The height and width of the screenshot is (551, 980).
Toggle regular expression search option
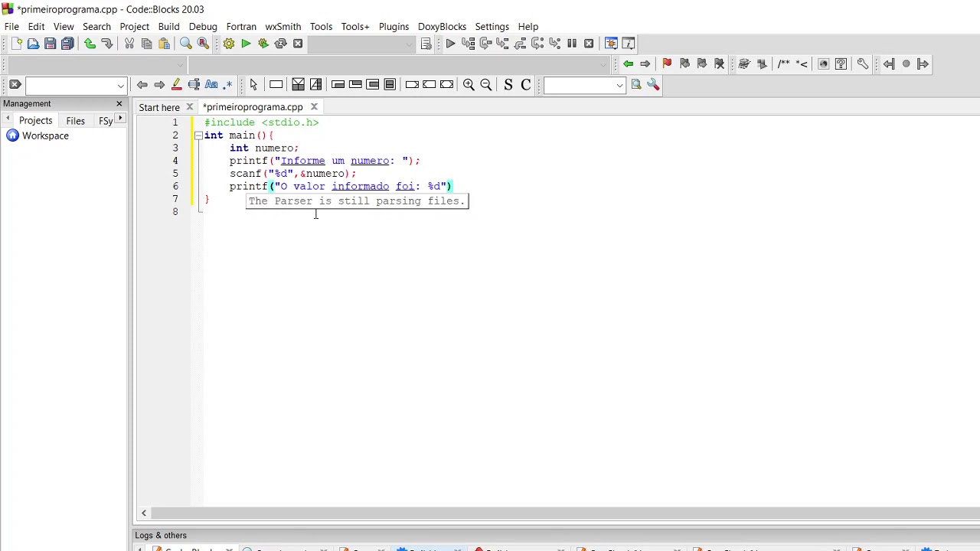[x=227, y=85]
